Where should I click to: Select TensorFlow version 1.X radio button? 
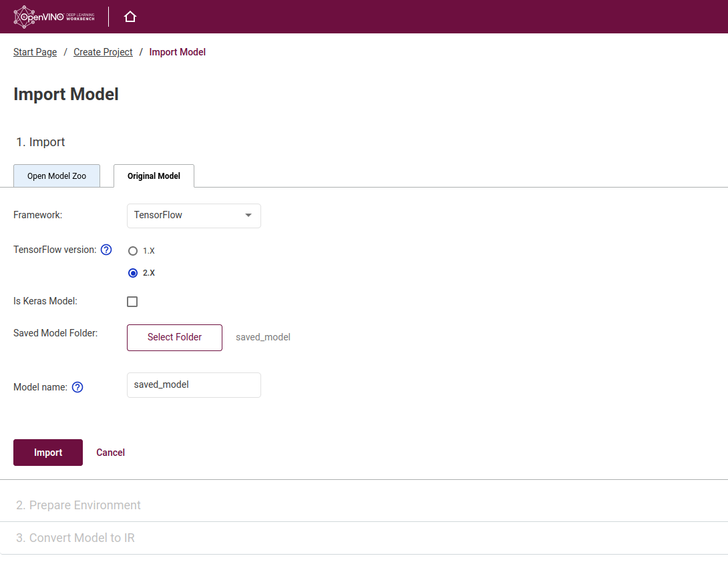(x=133, y=251)
